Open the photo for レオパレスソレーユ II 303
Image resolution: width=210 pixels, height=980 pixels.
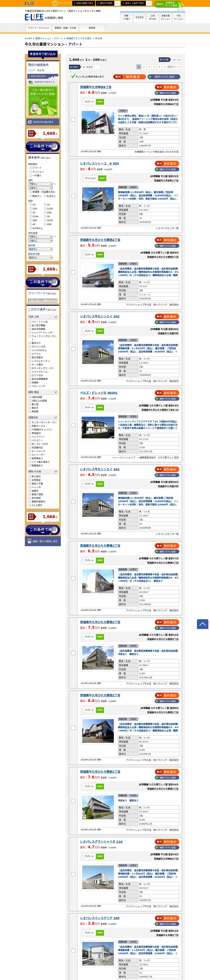[98, 199]
